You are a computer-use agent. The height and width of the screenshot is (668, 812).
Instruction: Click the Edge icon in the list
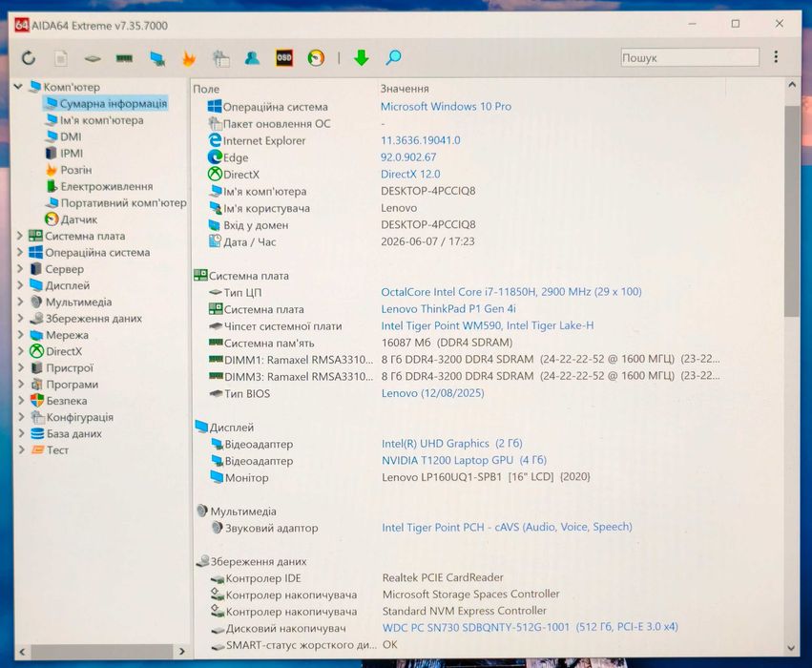(215, 157)
